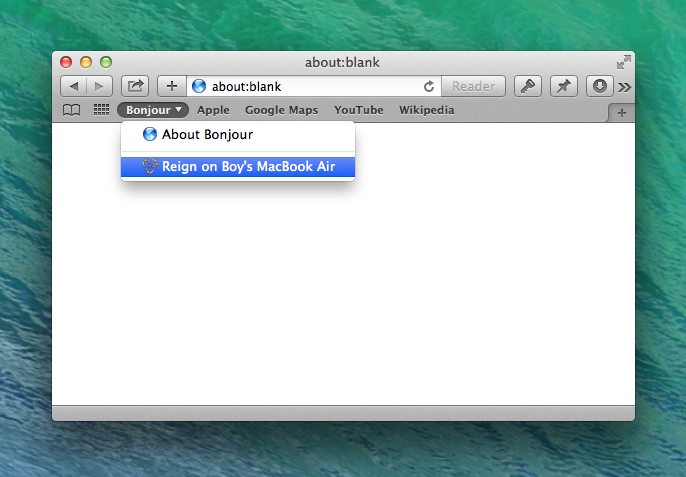Viewport: 686px width, 477px height.
Task: Click the Add bookmark plus button
Action: coord(172,86)
